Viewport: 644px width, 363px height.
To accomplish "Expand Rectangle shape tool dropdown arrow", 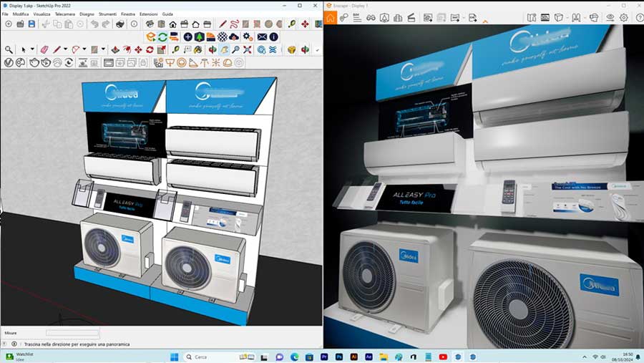I will 103,49.
